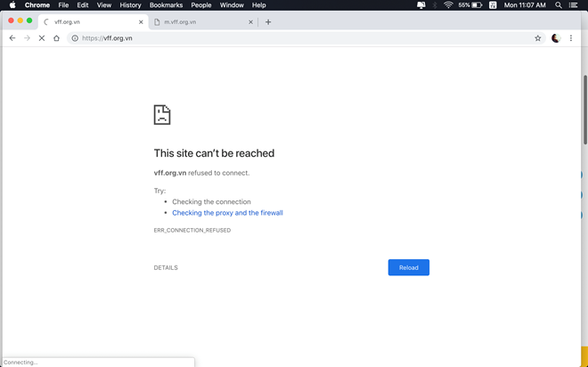Go to the home page icon
The image size is (588, 367).
point(56,38)
